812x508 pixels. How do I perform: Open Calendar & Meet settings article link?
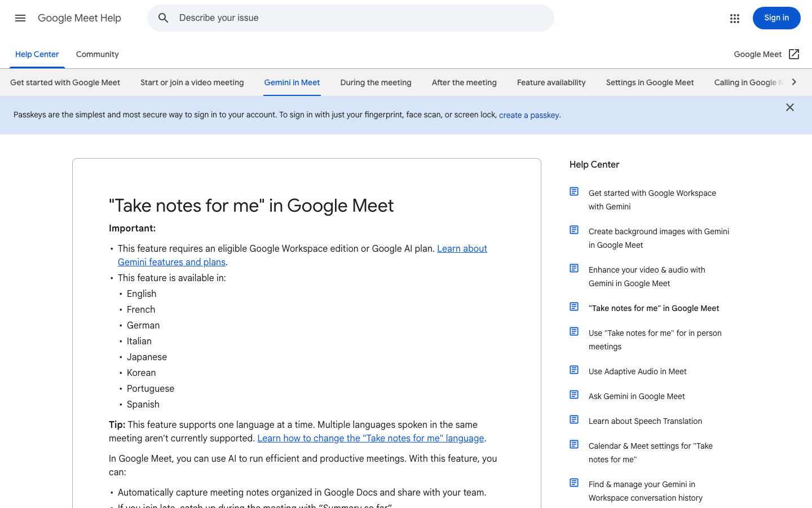[x=650, y=453]
